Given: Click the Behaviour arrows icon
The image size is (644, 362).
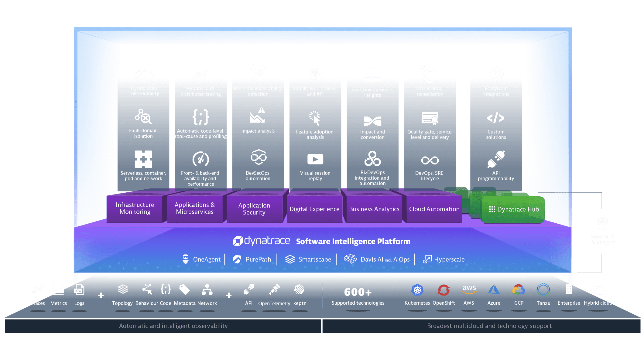Looking at the screenshot, I should coord(147,289).
